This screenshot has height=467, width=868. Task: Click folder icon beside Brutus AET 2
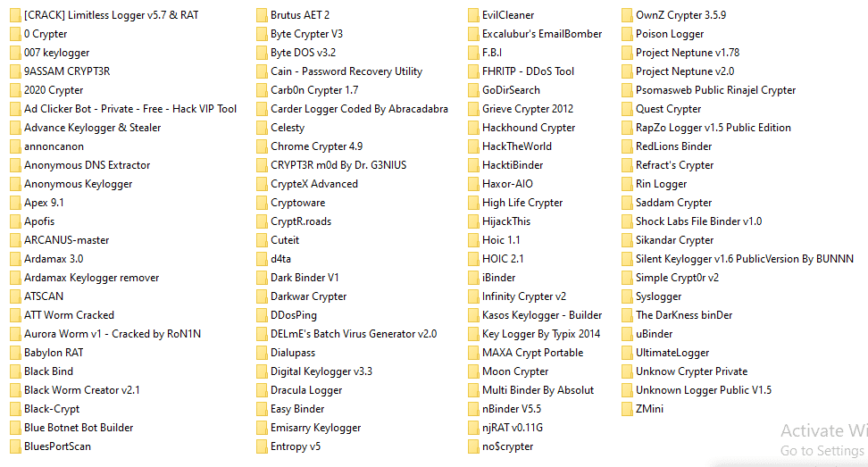pyautogui.click(x=262, y=15)
